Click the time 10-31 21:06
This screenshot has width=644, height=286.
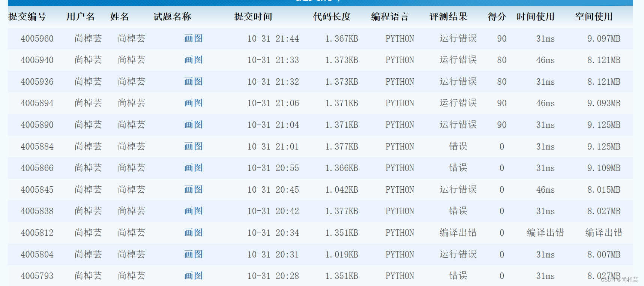click(273, 103)
